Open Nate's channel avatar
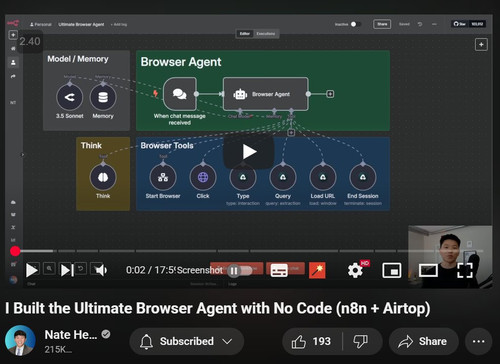 [x=20, y=341]
